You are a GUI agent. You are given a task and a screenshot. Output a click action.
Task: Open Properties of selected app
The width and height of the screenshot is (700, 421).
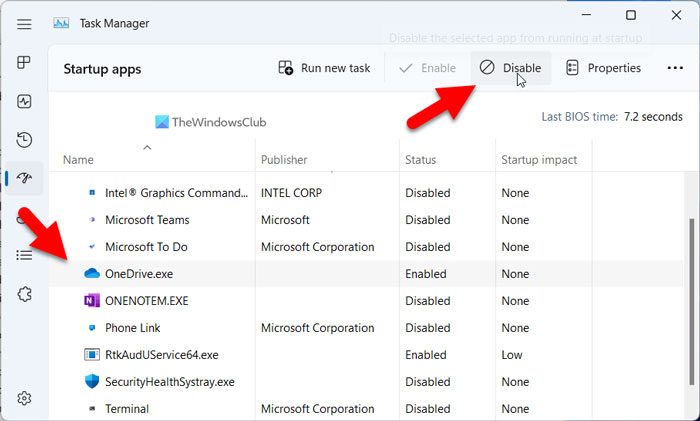point(603,68)
